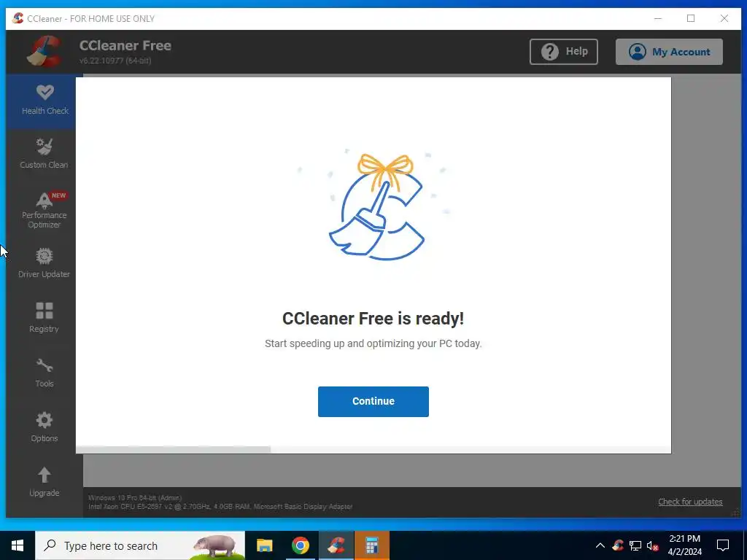Close the CCleaner window
747x560 pixels.
click(x=724, y=18)
